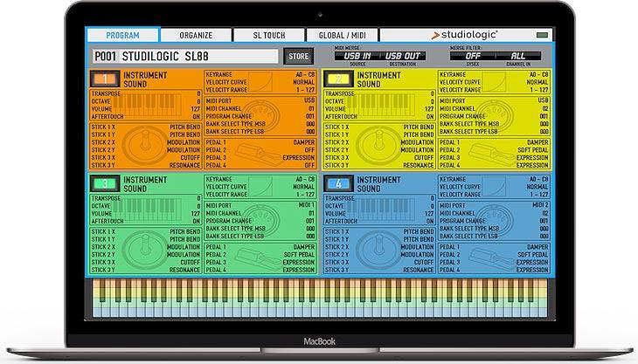The image size is (638, 364).
Task: Open velocity curve graph in zone 2
Action: [494, 82]
